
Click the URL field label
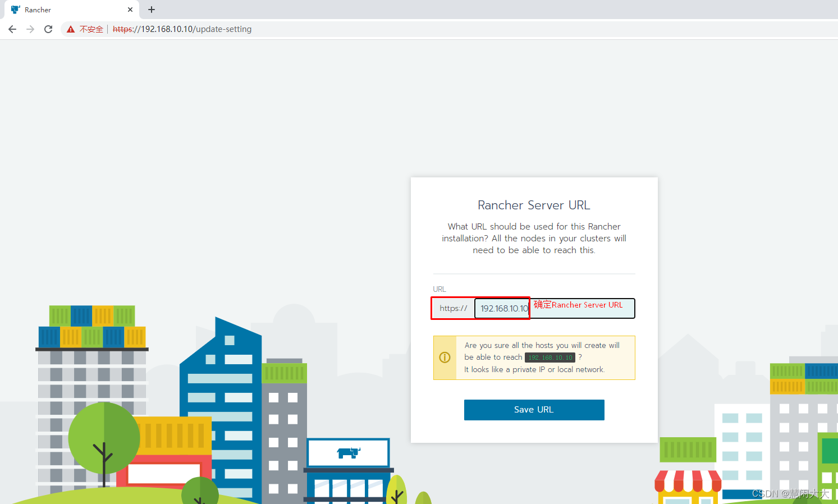439,289
